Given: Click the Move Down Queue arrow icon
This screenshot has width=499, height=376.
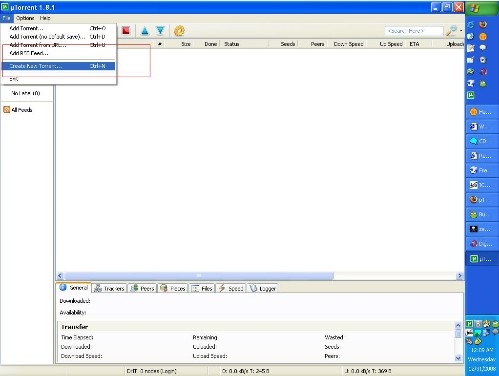Looking at the screenshot, I should [160, 31].
